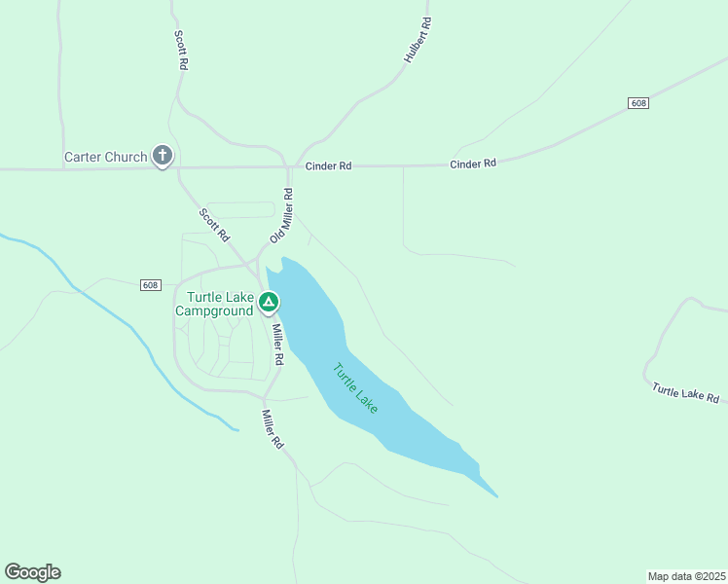
Task: Open the Google logo link
Action: 32,572
